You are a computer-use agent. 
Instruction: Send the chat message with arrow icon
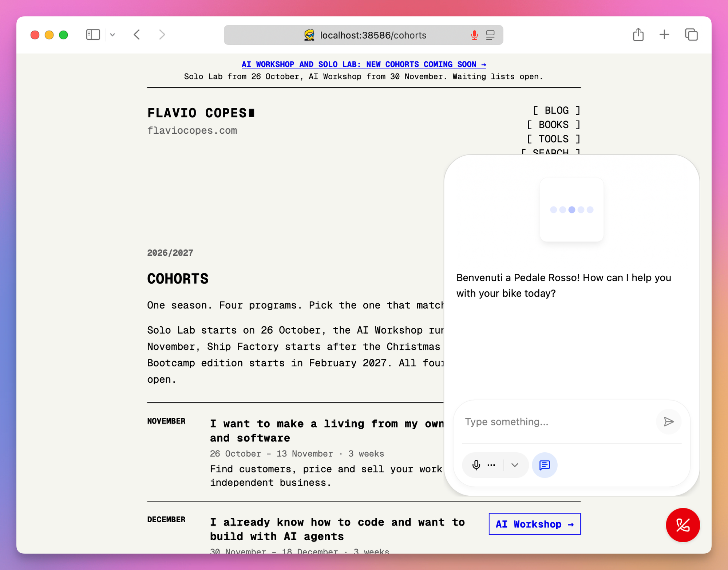point(669,422)
